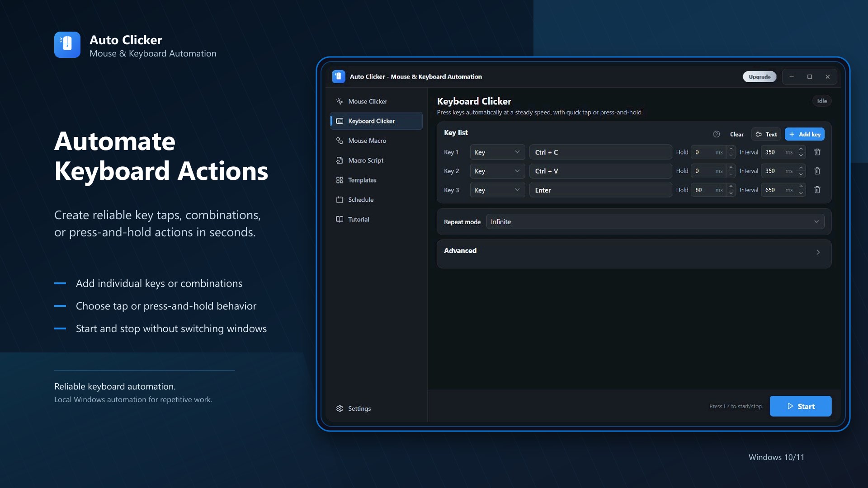Select Keyboard Clicker in the sidebar
The height and width of the screenshot is (488, 868).
click(376, 121)
